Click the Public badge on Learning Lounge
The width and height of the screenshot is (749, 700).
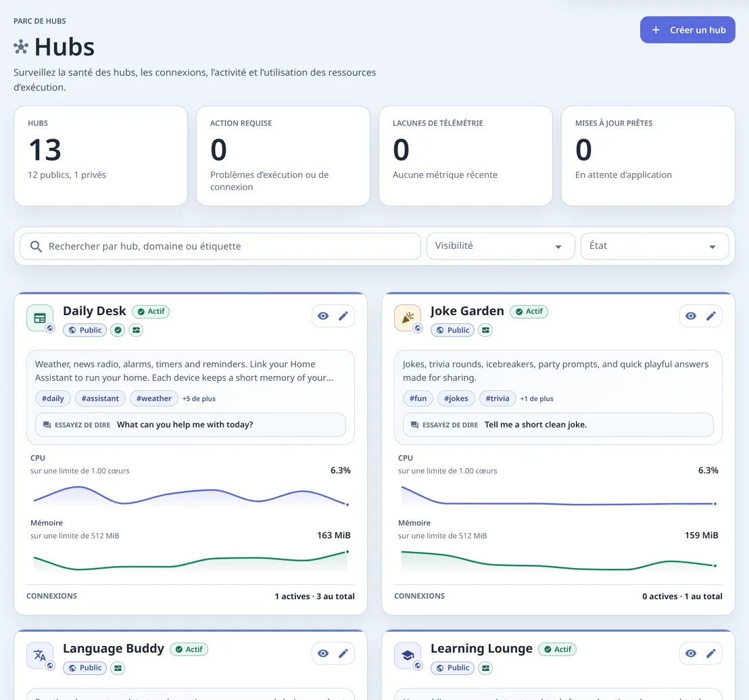coord(452,668)
